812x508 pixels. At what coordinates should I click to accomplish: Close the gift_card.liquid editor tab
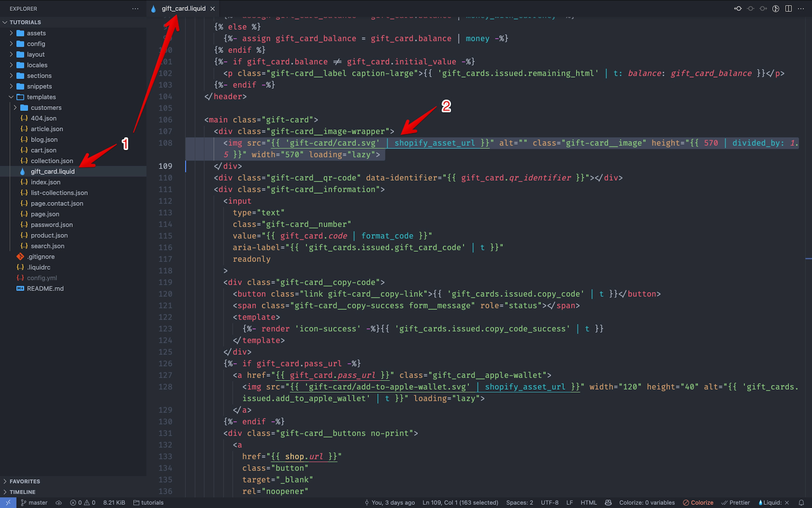click(x=212, y=9)
